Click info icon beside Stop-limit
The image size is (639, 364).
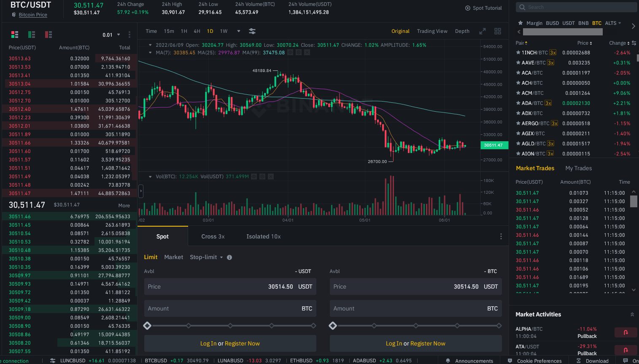[x=229, y=257]
